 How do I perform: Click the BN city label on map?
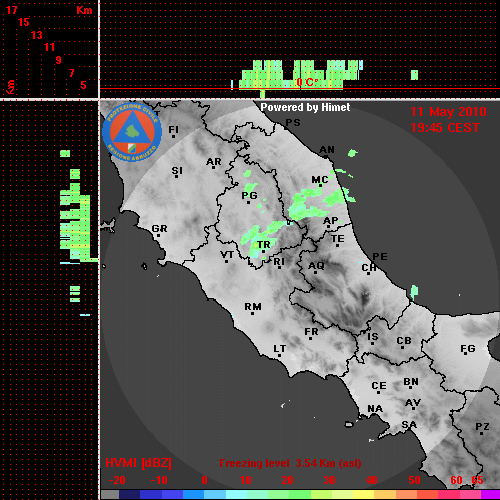pyautogui.click(x=411, y=382)
